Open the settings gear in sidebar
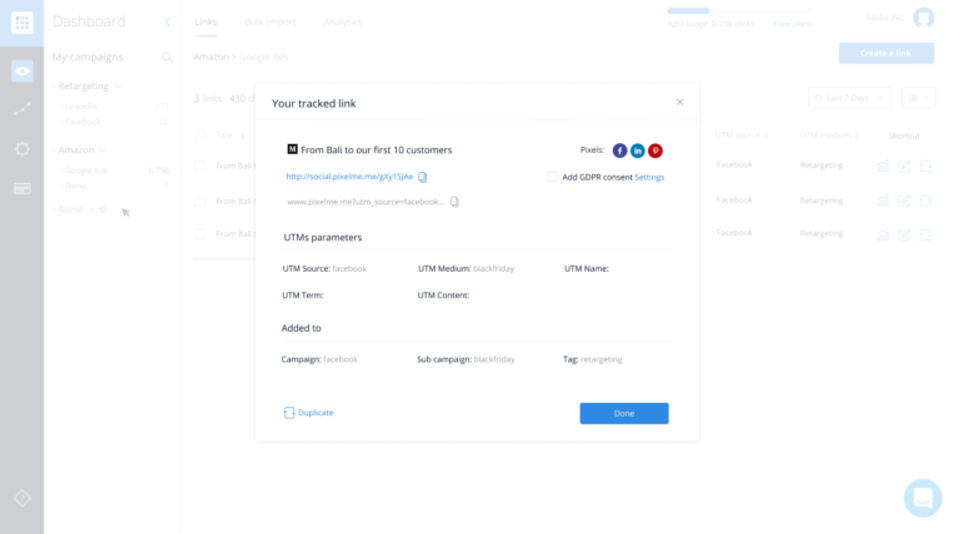This screenshot has height=534, width=960. click(x=22, y=149)
